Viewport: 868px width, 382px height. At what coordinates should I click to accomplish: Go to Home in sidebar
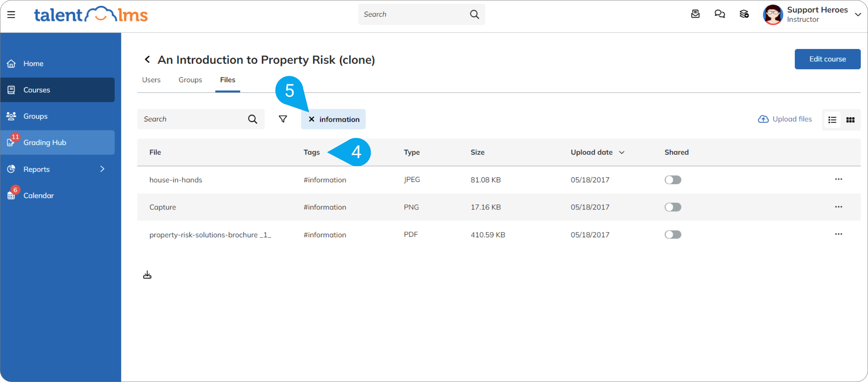pyautogui.click(x=57, y=64)
